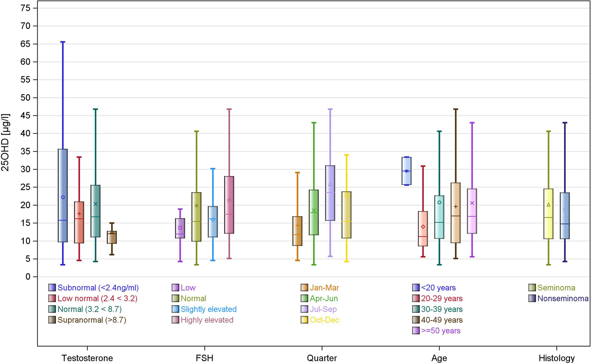Click the small blue <20 years age box

[x=407, y=171]
